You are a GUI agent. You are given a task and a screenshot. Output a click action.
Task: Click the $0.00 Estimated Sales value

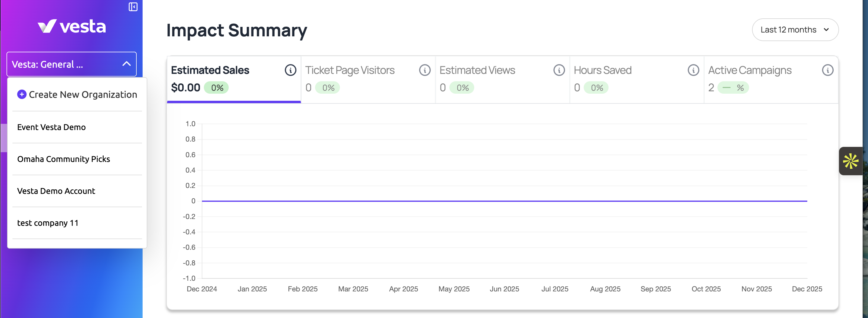[186, 87]
